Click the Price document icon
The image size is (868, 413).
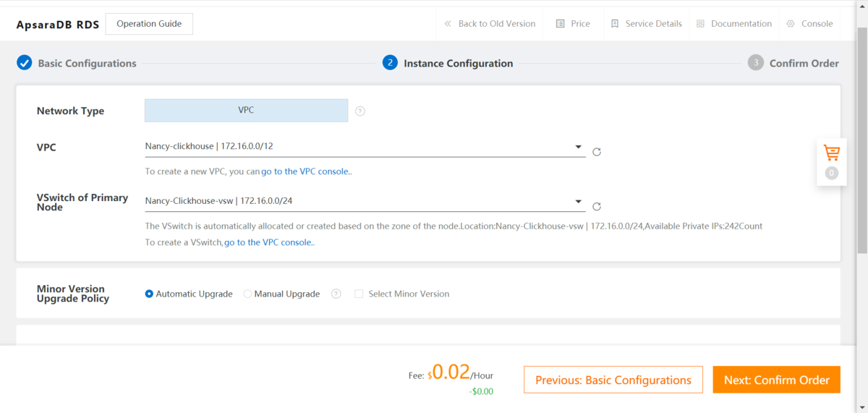coord(560,24)
